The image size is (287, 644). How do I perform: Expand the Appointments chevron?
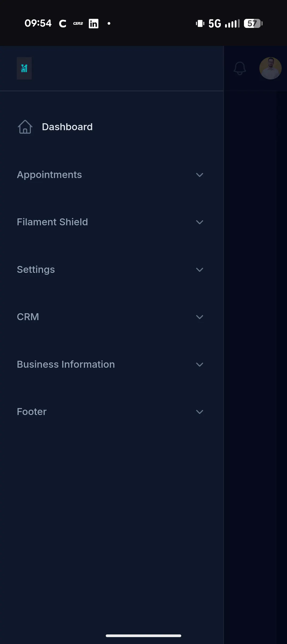pyautogui.click(x=200, y=175)
